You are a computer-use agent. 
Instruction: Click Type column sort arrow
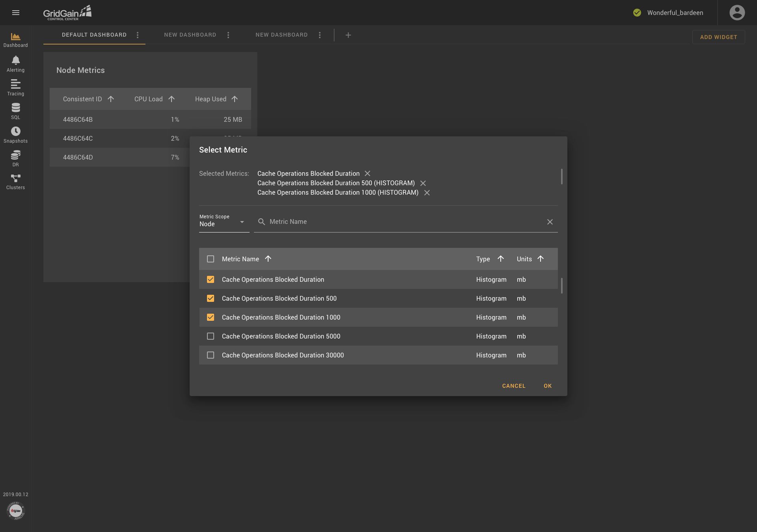500,259
